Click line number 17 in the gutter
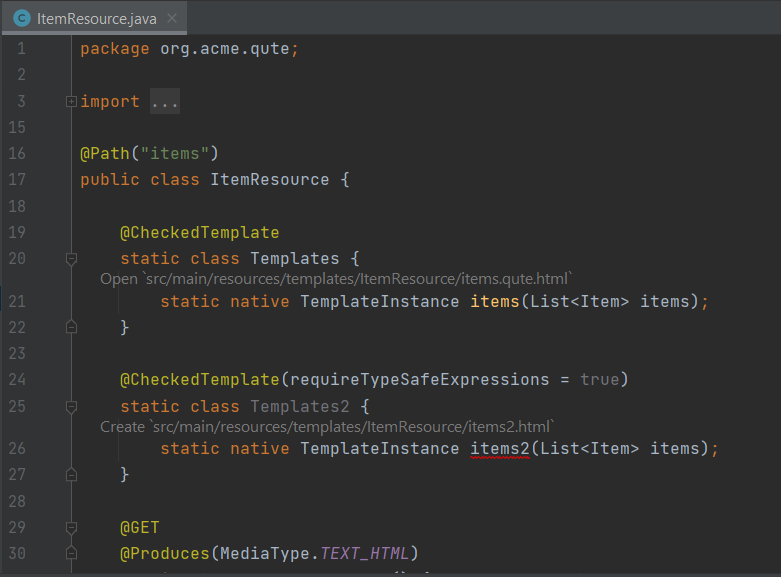The height and width of the screenshot is (577, 781). coord(17,180)
